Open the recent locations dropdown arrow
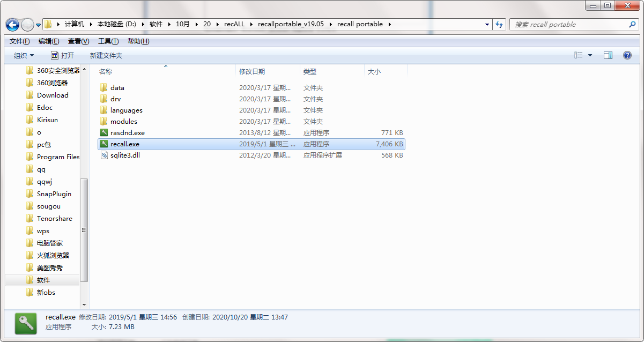Screen dimensions: 644x342 coord(38,25)
